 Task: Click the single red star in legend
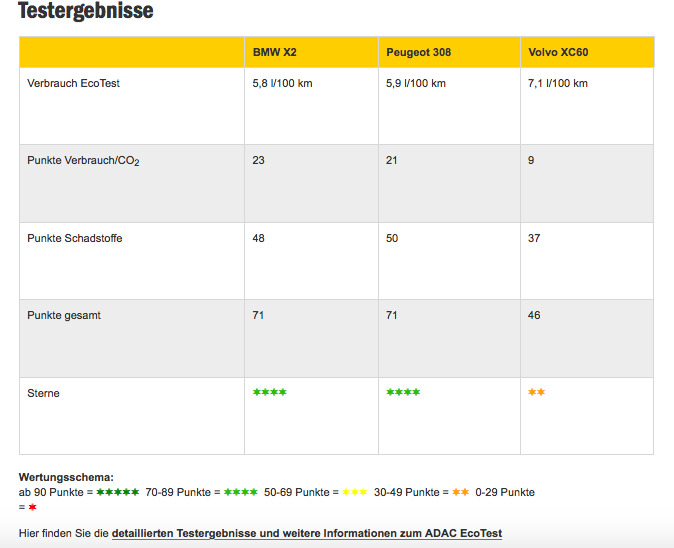pos(32,507)
